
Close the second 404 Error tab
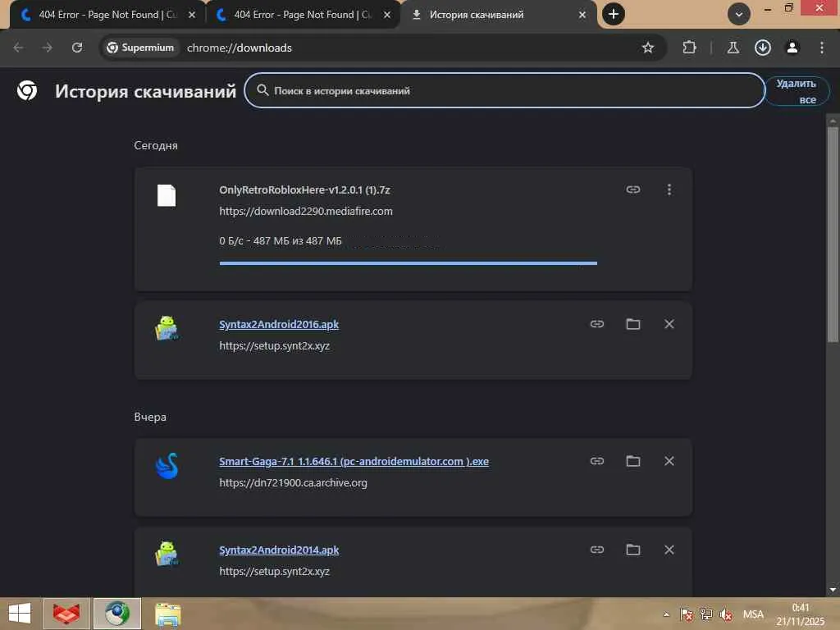coord(387,15)
